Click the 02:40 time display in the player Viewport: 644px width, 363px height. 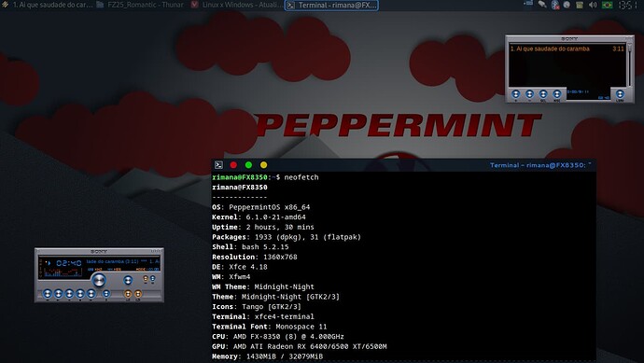[68, 263]
